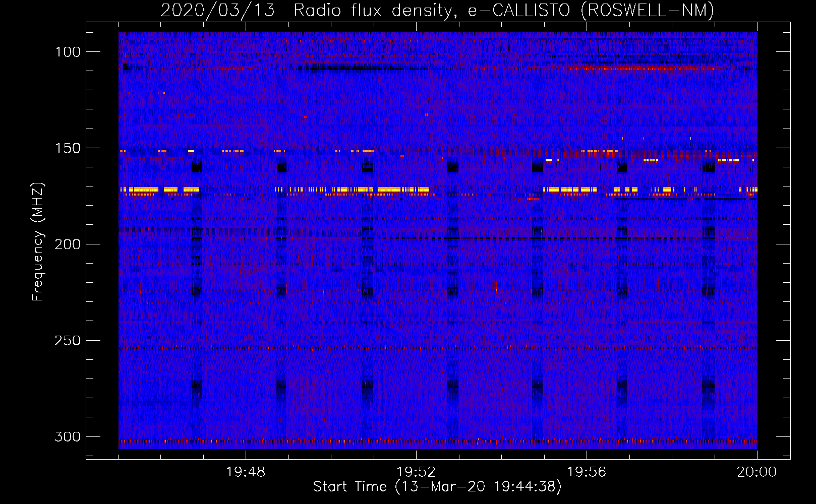Viewport: 816px width, 504px height.
Task: Click the "19:56" time tick label
Action: (587, 472)
